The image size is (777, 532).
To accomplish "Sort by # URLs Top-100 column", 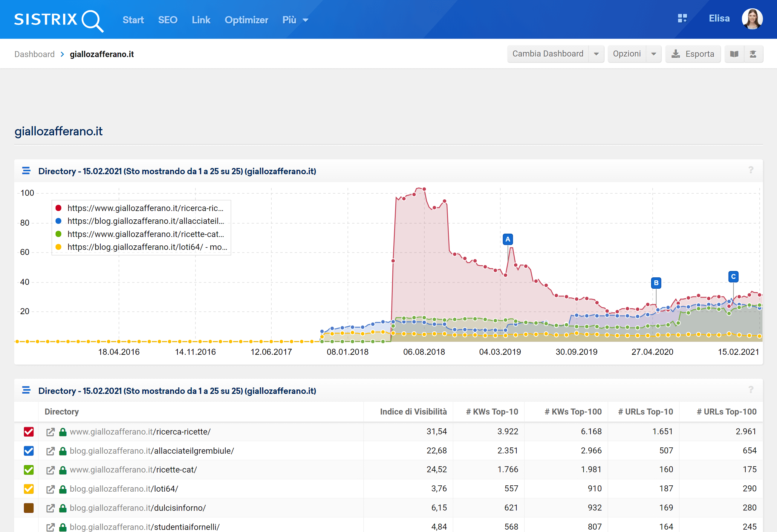I will tap(726, 412).
